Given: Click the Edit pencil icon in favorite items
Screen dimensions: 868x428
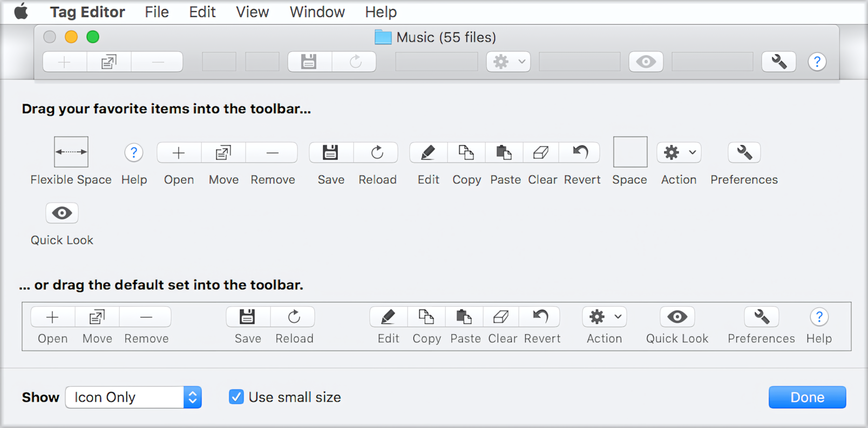Looking at the screenshot, I should 428,153.
